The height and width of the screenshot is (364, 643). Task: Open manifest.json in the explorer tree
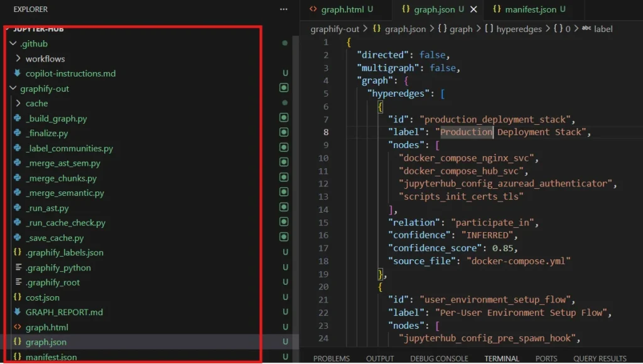click(51, 357)
